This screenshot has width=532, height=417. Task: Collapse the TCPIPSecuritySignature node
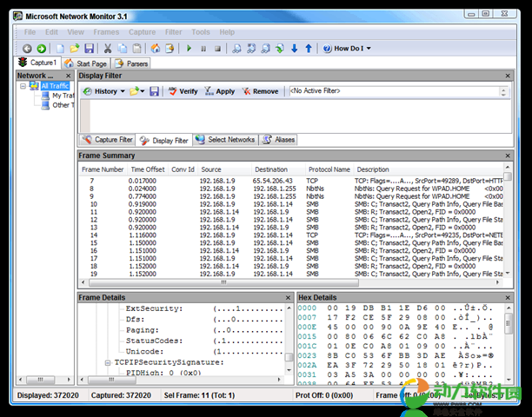pos(107,362)
